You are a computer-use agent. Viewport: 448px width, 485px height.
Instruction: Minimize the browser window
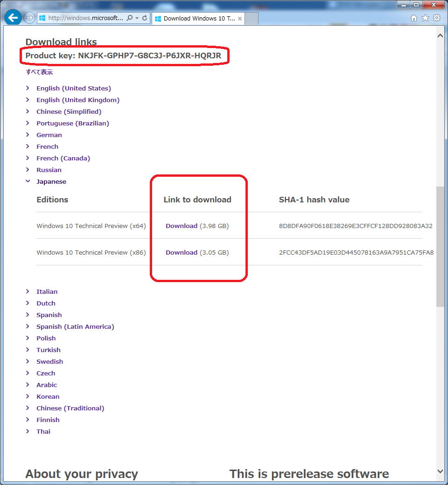tap(403, 5)
